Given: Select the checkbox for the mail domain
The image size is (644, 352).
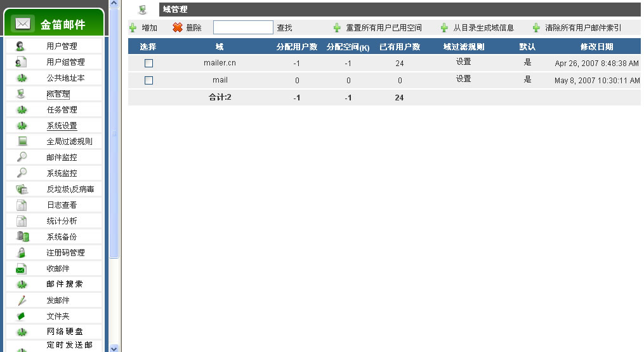Looking at the screenshot, I should [x=149, y=81].
